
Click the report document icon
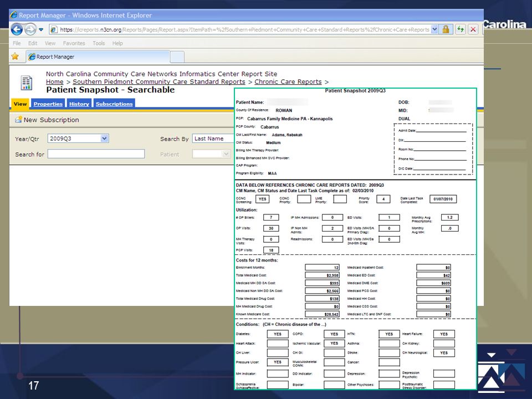(x=26, y=83)
